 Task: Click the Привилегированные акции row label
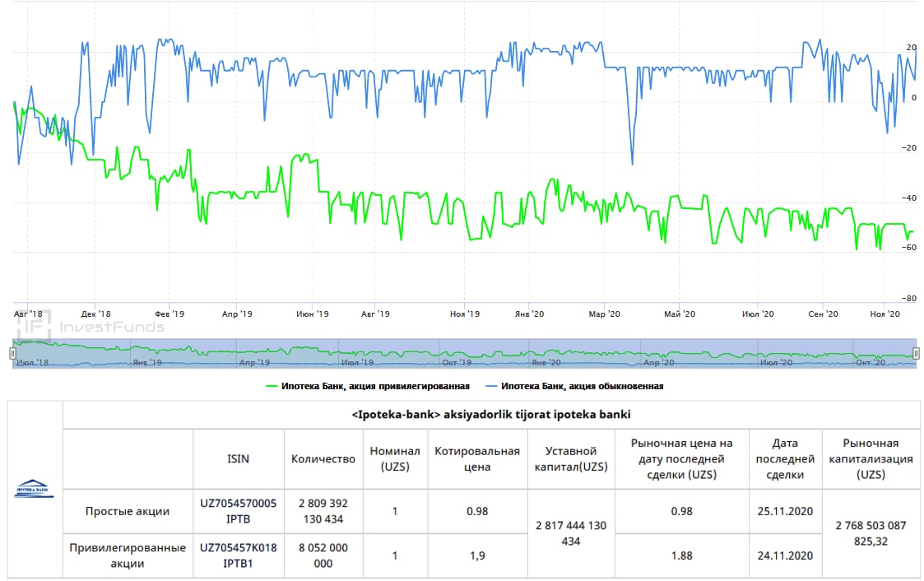128,555
